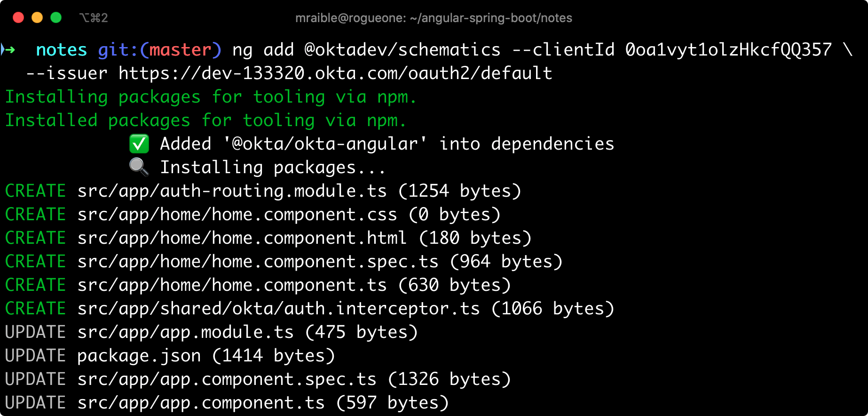
Task: Click the magnifying glass Installing packages icon
Action: [x=138, y=167]
